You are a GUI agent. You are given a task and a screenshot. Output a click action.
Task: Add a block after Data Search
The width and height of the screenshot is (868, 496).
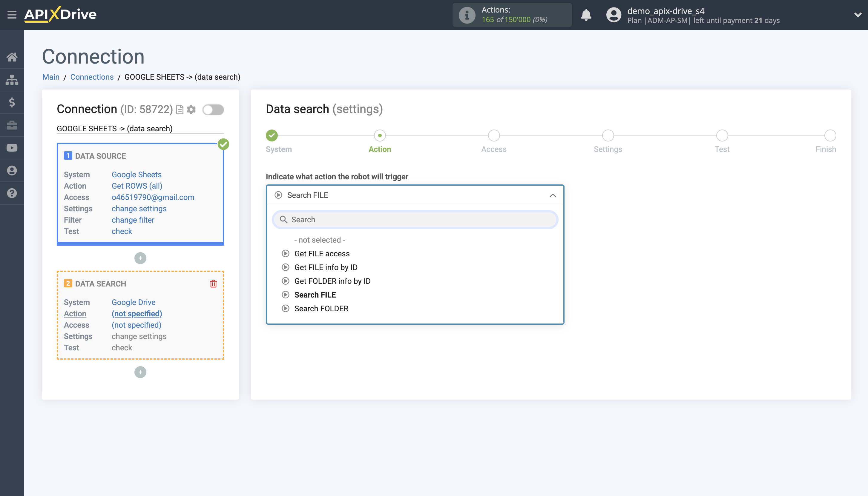pos(140,372)
